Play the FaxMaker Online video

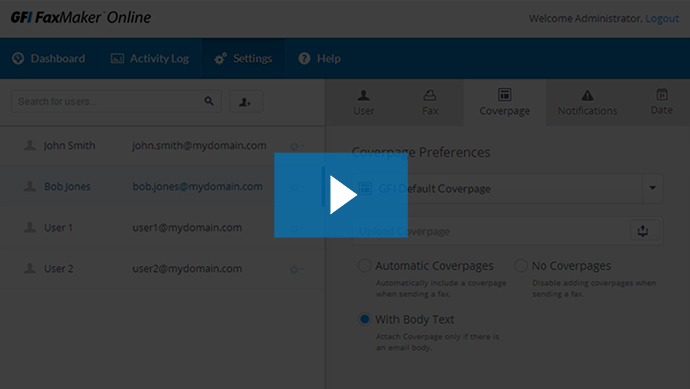pyautogui.click(x=341, y=195)
